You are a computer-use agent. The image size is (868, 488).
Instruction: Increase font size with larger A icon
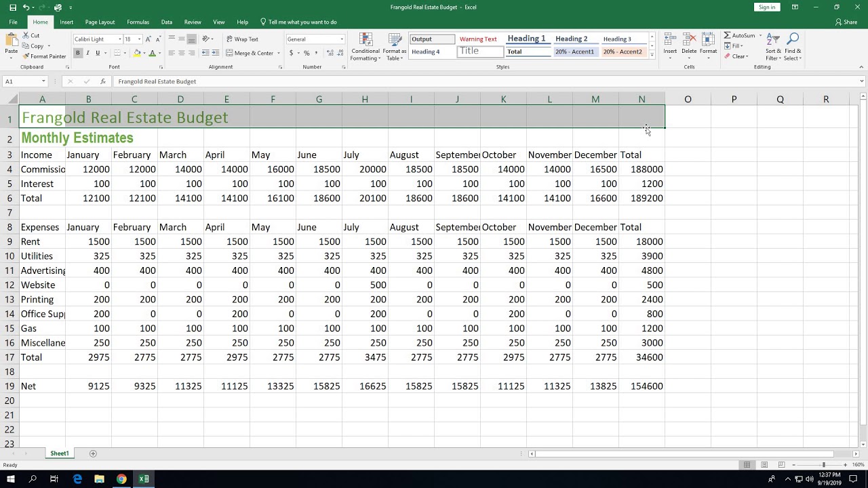click(x=149, y=39)
